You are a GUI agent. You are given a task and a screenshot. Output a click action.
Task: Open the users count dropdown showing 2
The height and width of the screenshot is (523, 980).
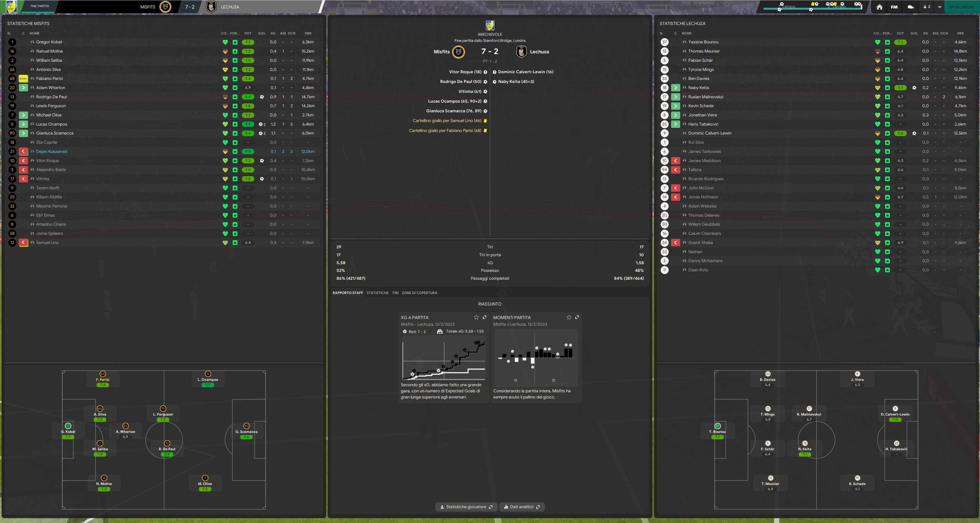click(x=927, y=7)
